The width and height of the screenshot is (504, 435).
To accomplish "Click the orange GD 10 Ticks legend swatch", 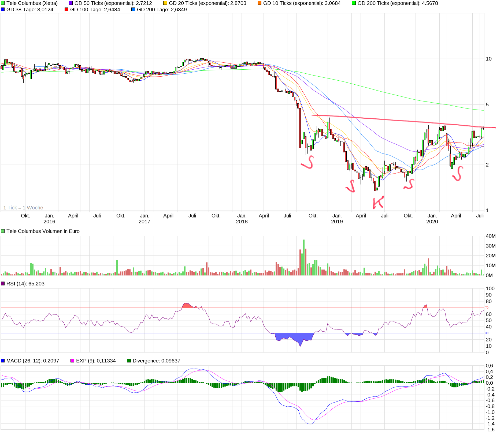I will click(260, 3).
